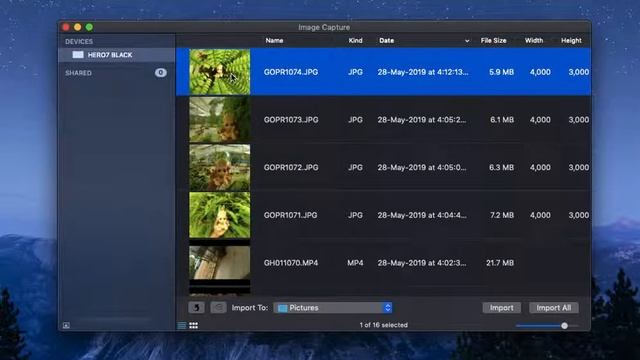Click the 6.1 MB file size cell

click(x=502, y=120)
